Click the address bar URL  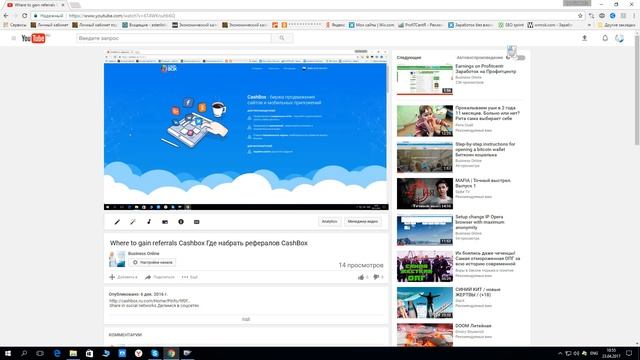(122, 16)
